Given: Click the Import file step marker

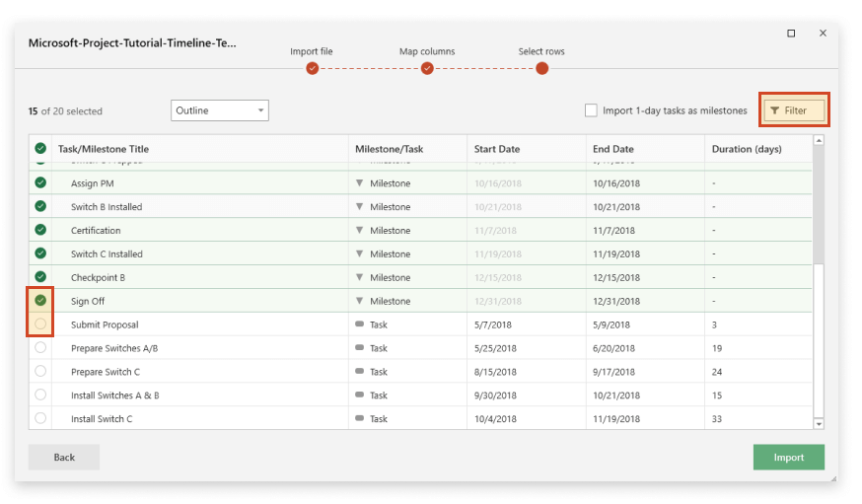Looking at the screenshot, I should pyautogui.click(x=313, y=69).
